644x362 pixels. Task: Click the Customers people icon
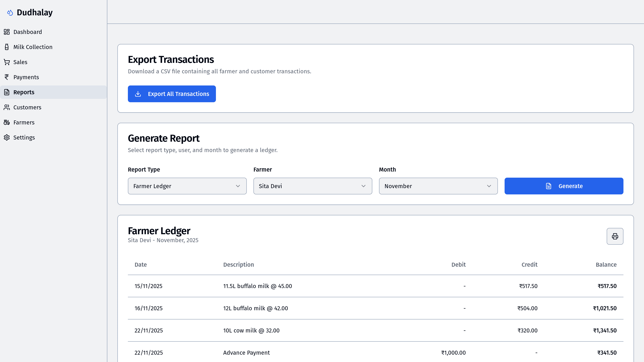7,107
